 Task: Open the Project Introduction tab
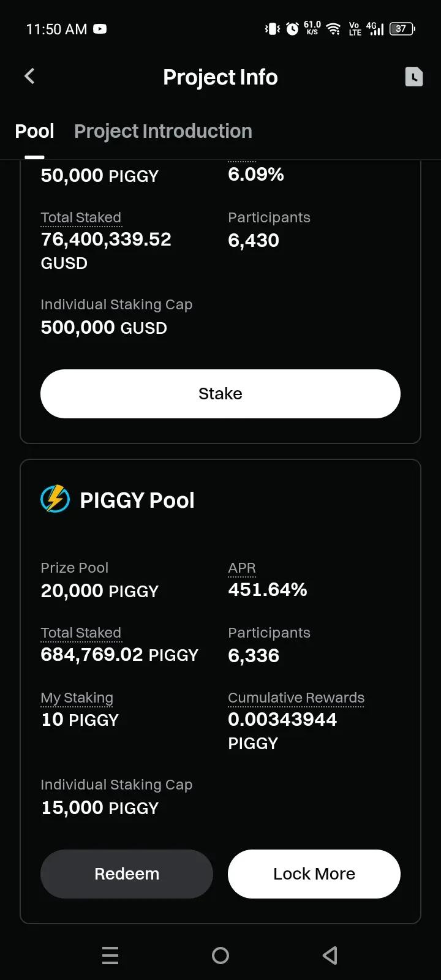[x=163, y=131]
